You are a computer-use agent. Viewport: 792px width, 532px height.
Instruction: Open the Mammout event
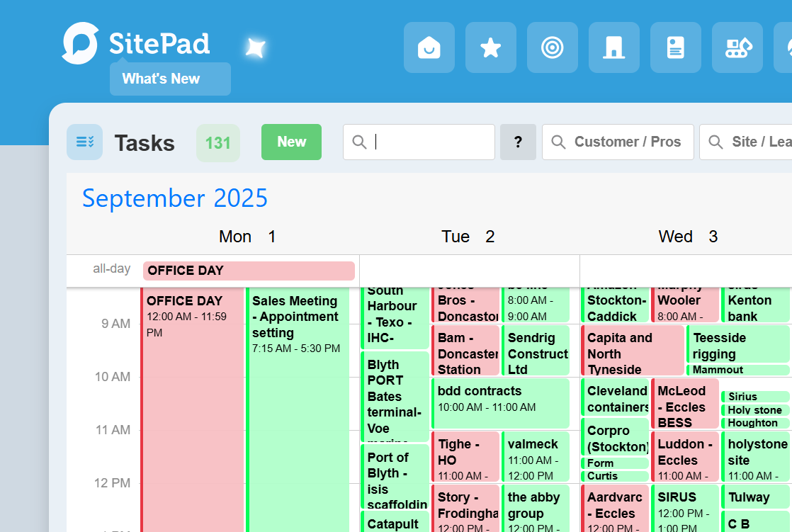pyautogui.click(x=738, y=370)
